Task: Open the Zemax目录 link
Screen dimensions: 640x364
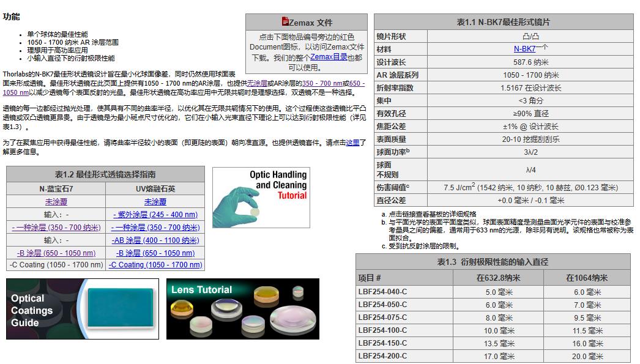Action: click(329, 57)
